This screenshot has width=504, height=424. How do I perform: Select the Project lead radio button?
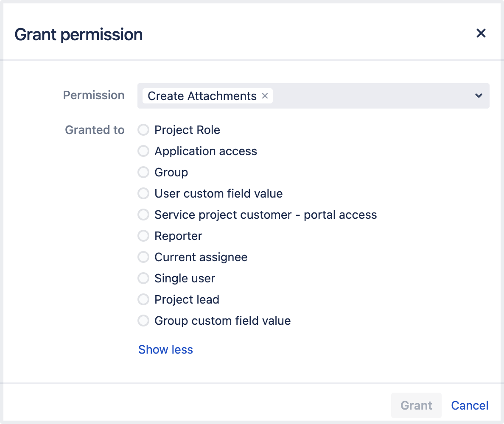[x=143, y=299]
